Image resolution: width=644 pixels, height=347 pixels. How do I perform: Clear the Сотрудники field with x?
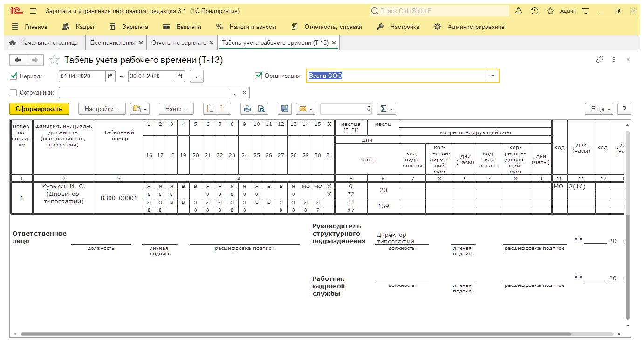click(x=245, y=92)
